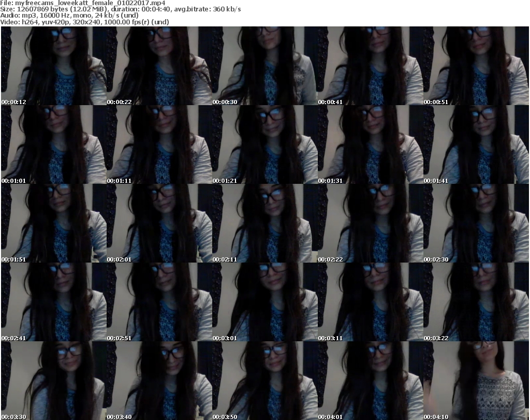The image size is (530, 420).
Task: Select the thumbnail stamped 00:00:51
Action: coord(476,66)
